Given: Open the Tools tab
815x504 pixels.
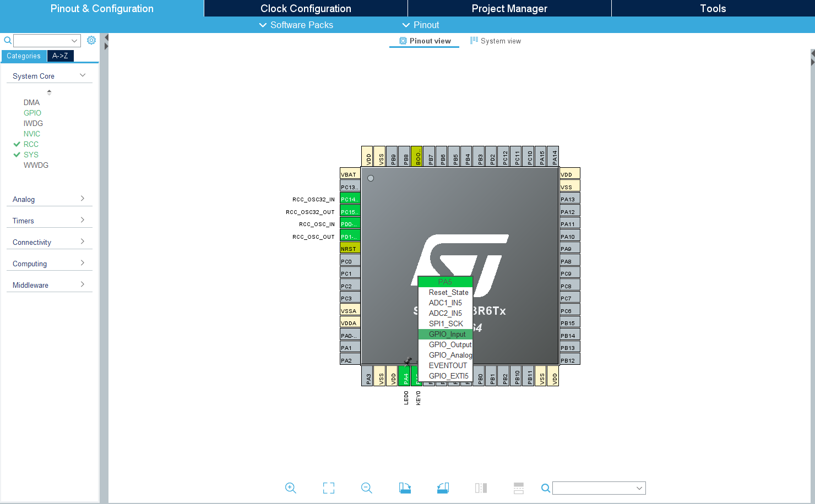Looking at the screenshot, I should tap(713, 8).
